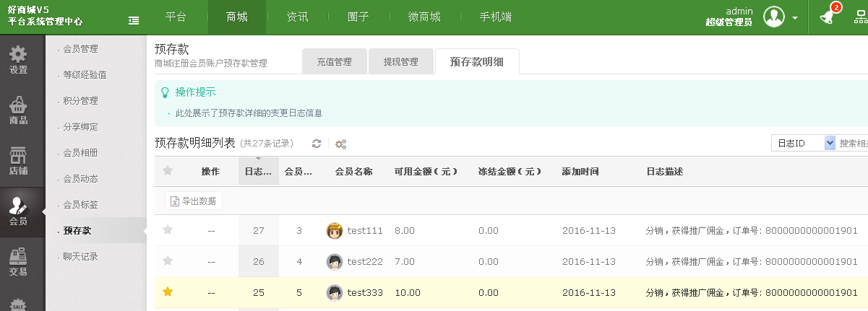Screen dimensions: 868x311
Task: Click the refresh icon beside list title
Action: (x=316, y=144)
